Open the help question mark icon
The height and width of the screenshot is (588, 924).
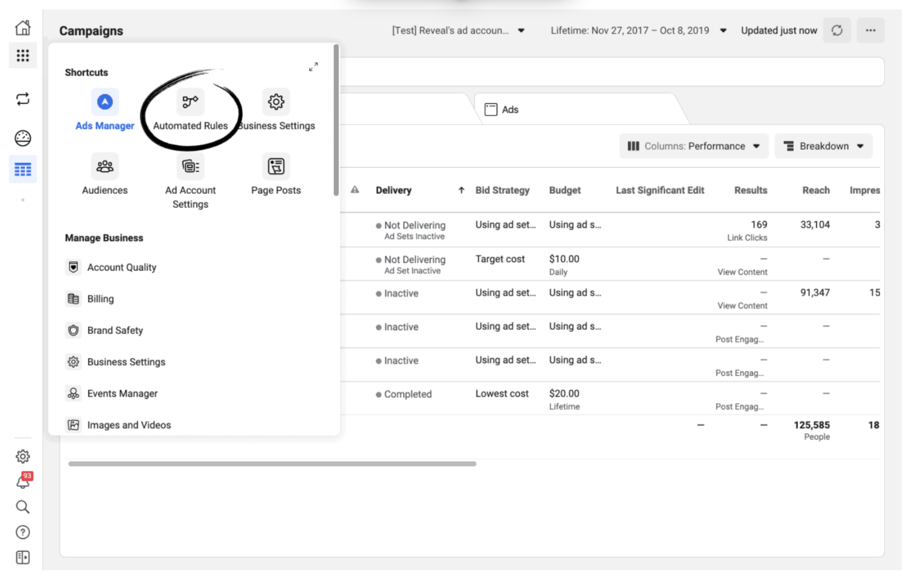coord(22,532)
